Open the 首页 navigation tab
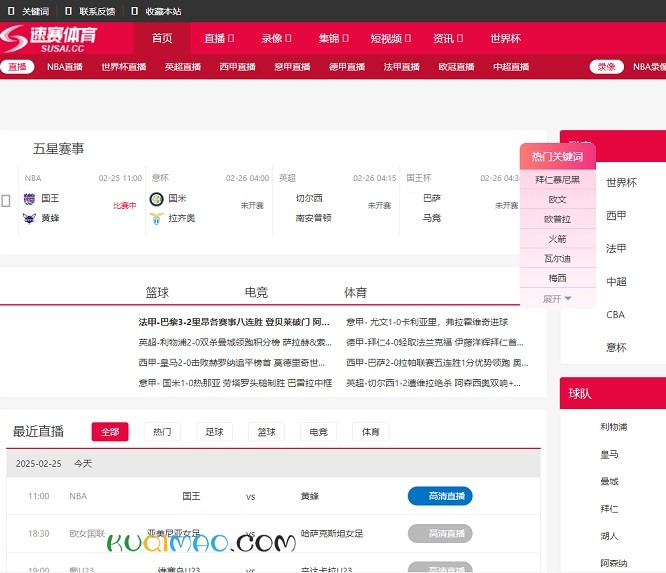The width and height of the screenshot is (666, 573). click(162, 38)
